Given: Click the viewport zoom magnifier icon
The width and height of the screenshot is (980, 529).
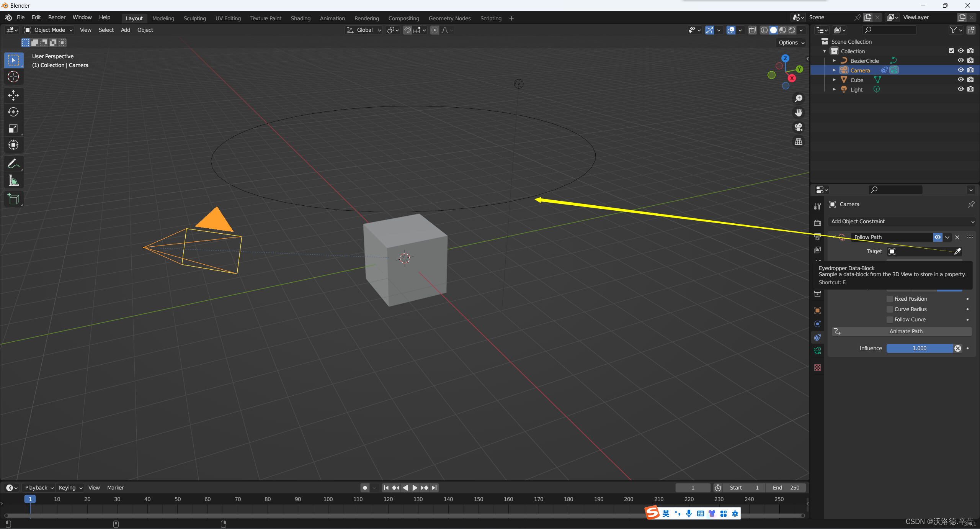Looking at the screenshot, I should (799, 98).
